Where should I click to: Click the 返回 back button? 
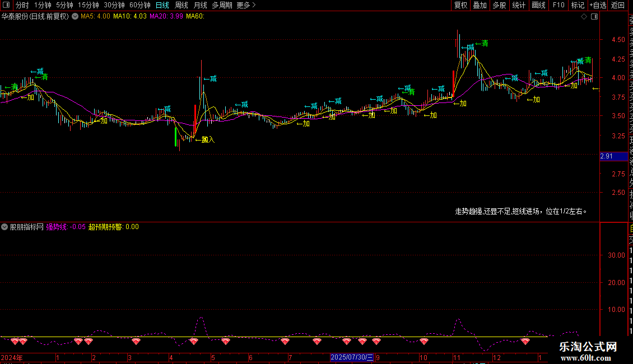[618, 5]
